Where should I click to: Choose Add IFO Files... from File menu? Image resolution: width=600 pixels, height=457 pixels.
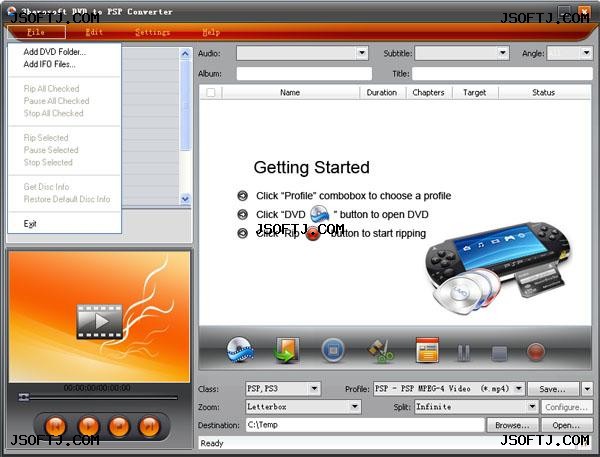coord(49,64)
